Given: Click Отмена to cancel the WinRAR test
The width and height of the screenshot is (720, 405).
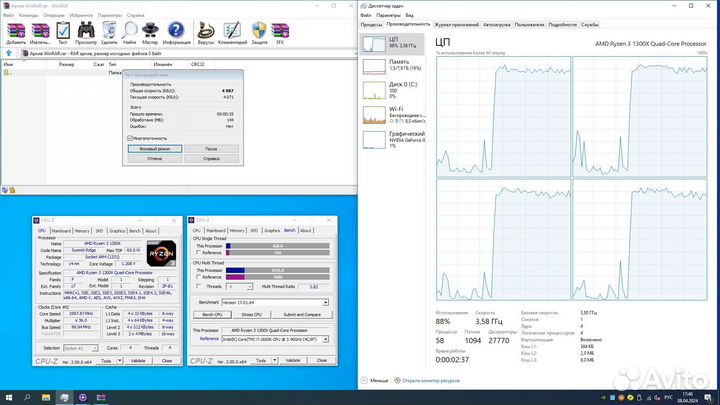Looking at the screenshot, I should pos(155,158).
